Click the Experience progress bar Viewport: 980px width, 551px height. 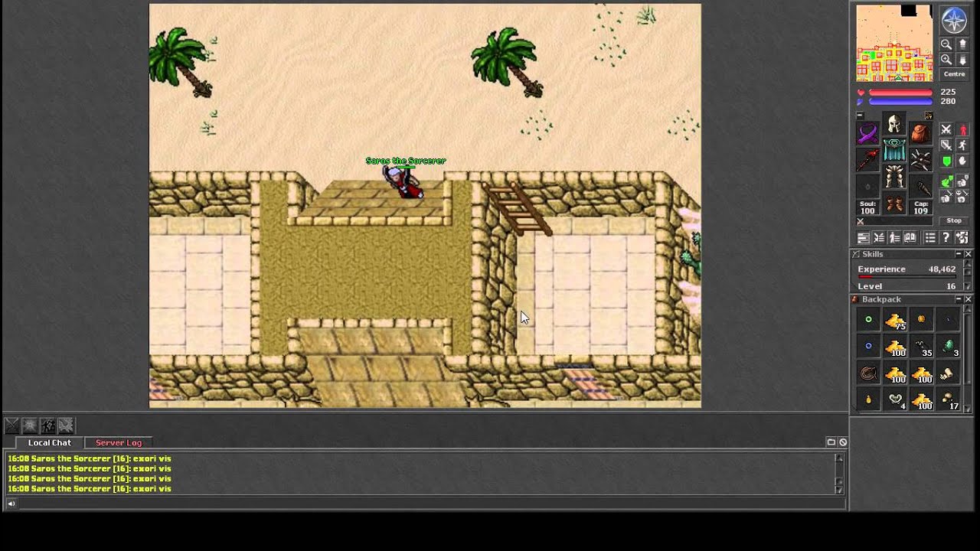[906, 277]
